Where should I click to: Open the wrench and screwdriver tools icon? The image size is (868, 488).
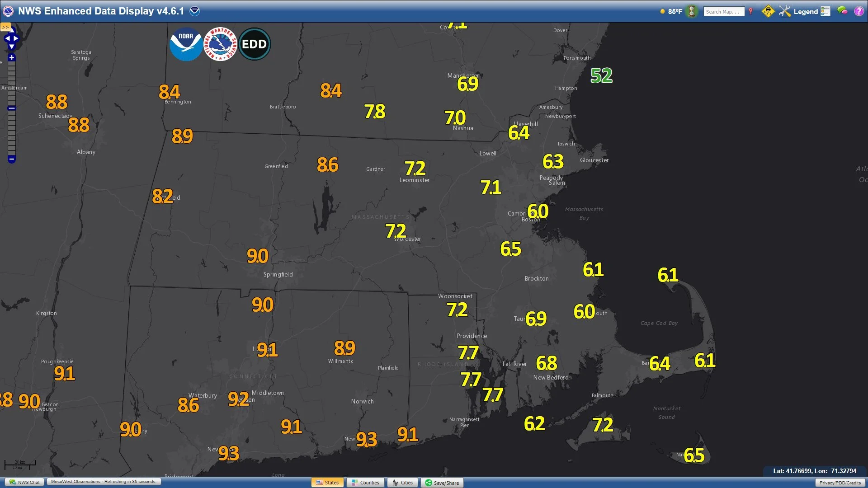pyautogui.click(x=784, y=11)
